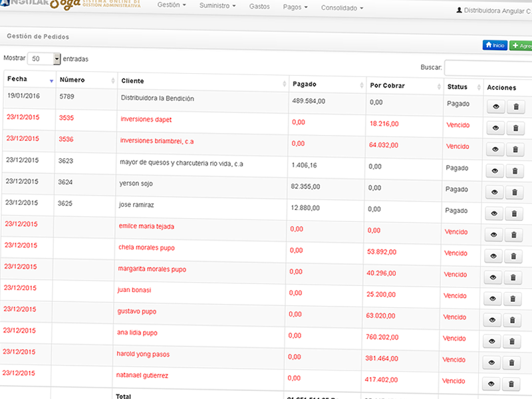
Task: Trash jose ramirez order row
Action: point(515,214)
